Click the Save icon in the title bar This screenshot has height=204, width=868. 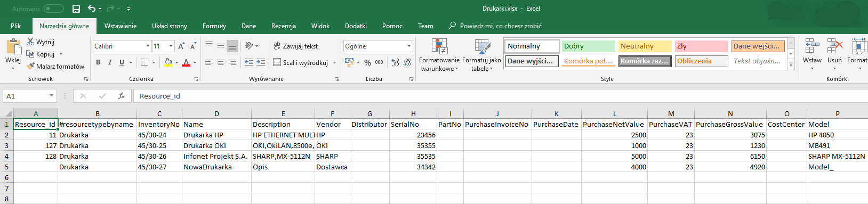click(76, 9)
